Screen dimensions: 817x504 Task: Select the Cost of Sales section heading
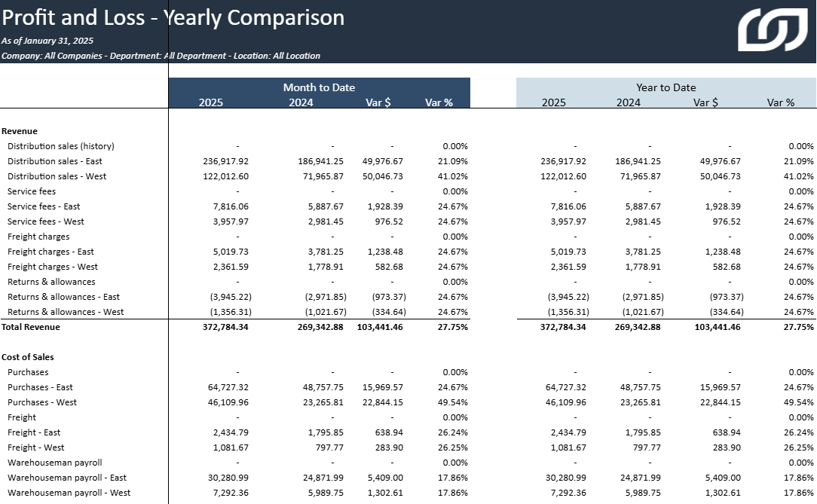28,357
